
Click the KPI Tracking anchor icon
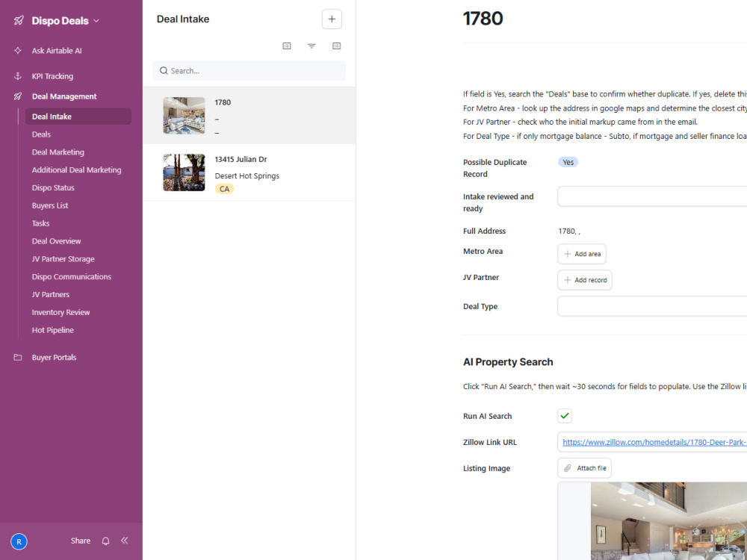pos(18,75)
